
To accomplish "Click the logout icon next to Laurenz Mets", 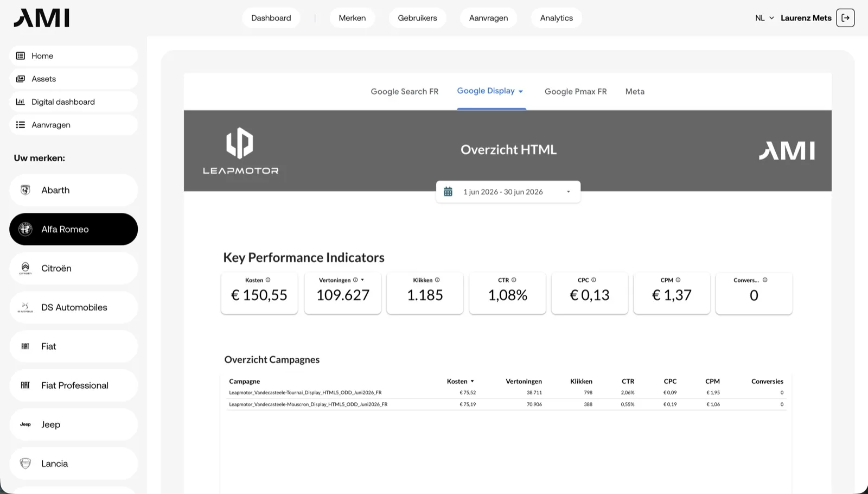I will (845, 18).
